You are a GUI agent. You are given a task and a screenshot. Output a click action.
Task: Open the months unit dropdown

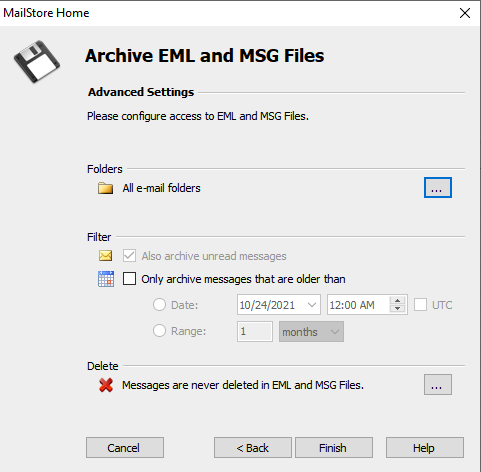[x=311, y=332]
